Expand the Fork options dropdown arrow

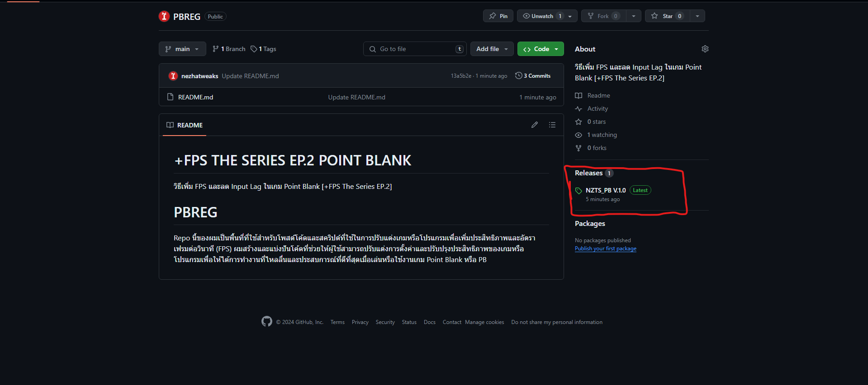634,16
